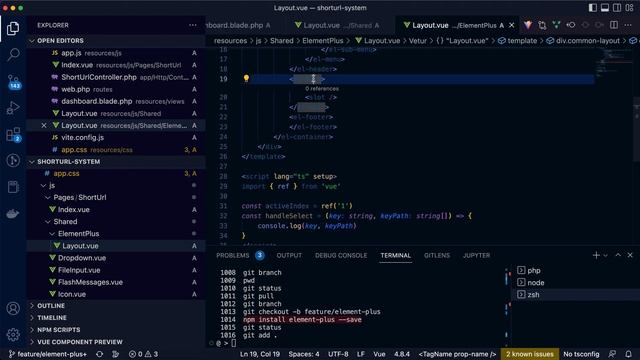
Task: Switch to Layout.vue Shared editor tab
Action: 338,25
